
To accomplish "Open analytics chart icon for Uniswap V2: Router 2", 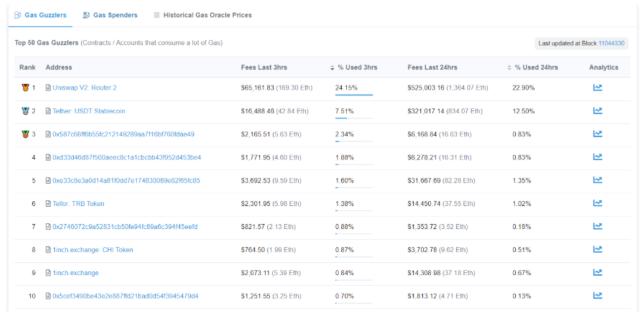I will 597,88.
